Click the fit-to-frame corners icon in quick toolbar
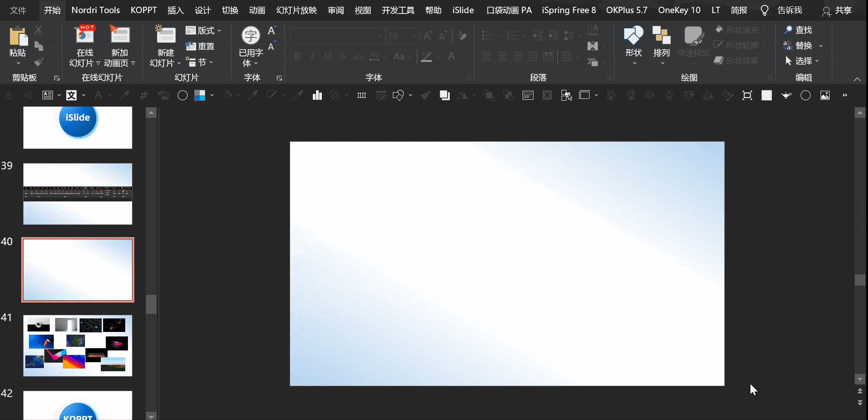Screen dimensions: 868x420 747,95
